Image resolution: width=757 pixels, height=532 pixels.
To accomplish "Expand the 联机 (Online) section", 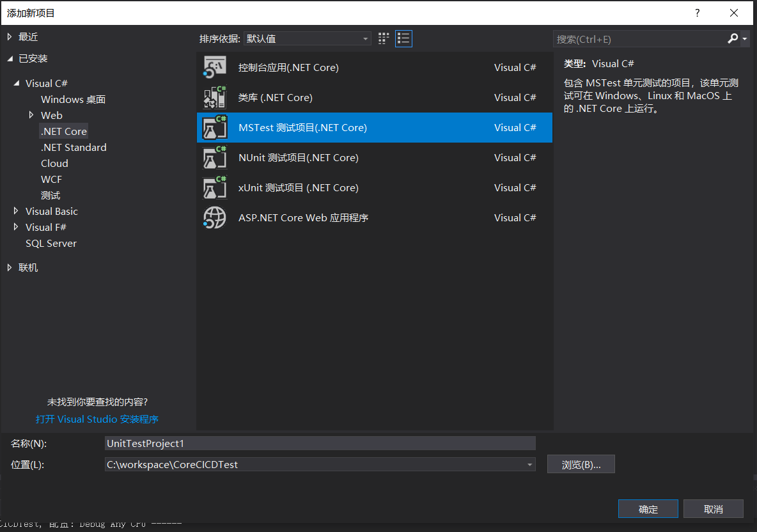I will pos(10,267).
